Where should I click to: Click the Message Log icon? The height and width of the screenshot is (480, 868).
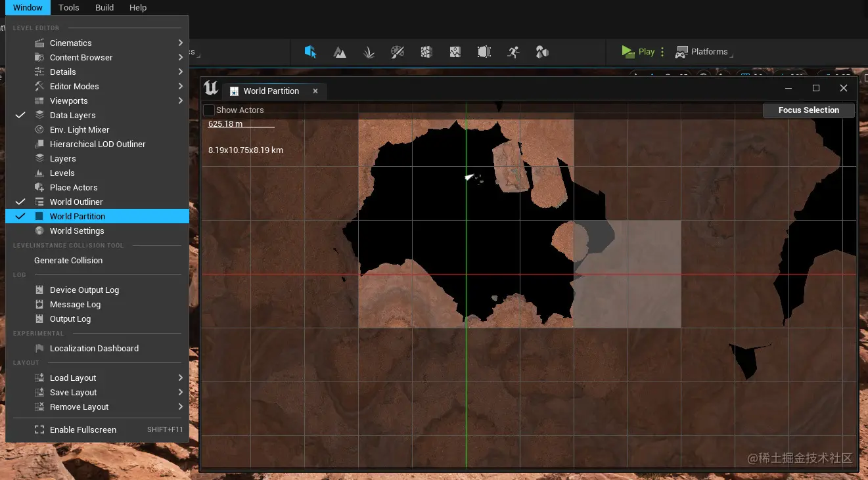tap(39, 304)
